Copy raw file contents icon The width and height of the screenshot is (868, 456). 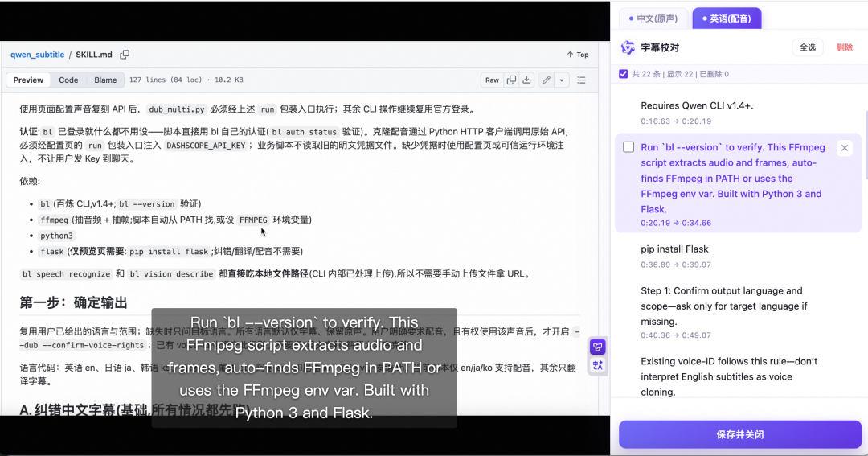click(x=511, y=80)
